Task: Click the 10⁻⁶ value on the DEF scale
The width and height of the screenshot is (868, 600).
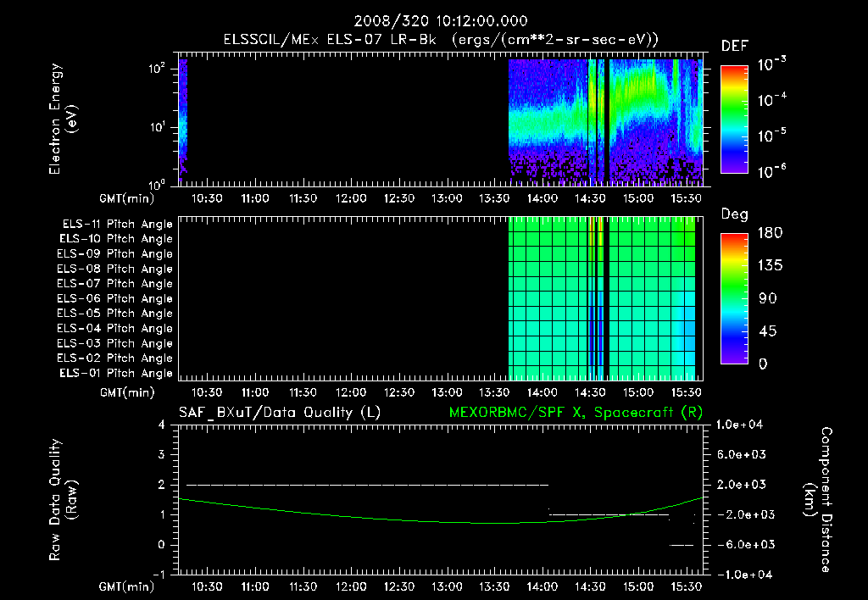Action: (x=772, y=171)
